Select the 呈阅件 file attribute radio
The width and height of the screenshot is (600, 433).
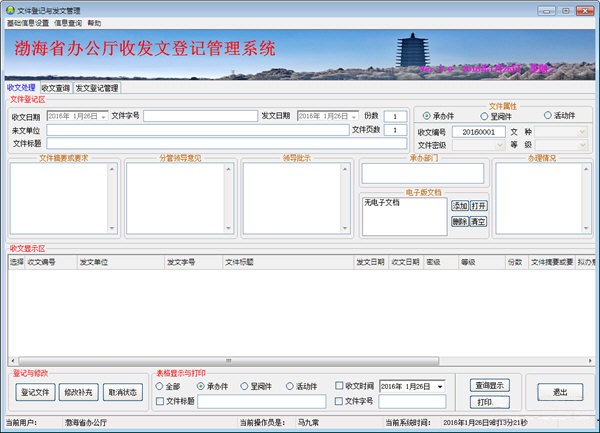tap(484, 115)
